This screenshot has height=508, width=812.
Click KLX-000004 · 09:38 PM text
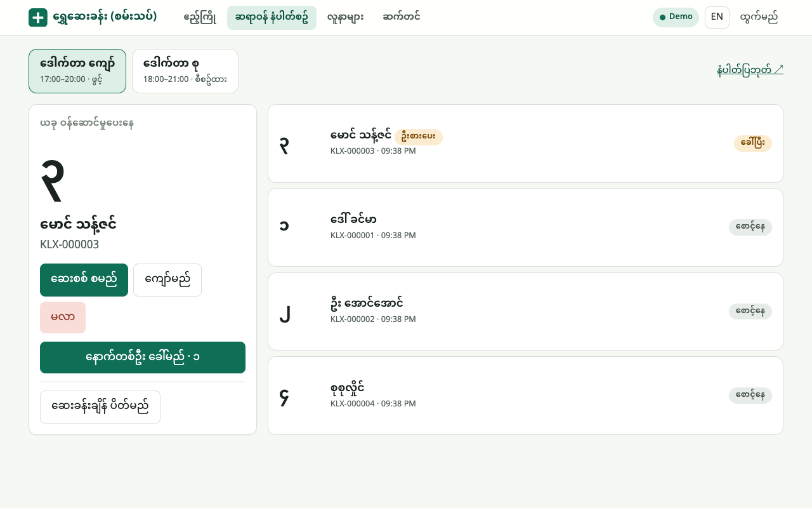coord(373,403)
